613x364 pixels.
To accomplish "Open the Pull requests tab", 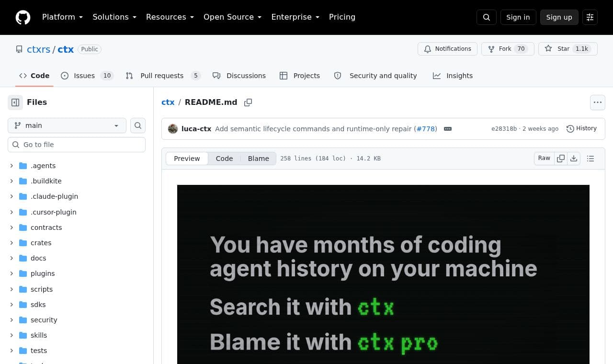I will pyautogui.click(x=163, y=76).
